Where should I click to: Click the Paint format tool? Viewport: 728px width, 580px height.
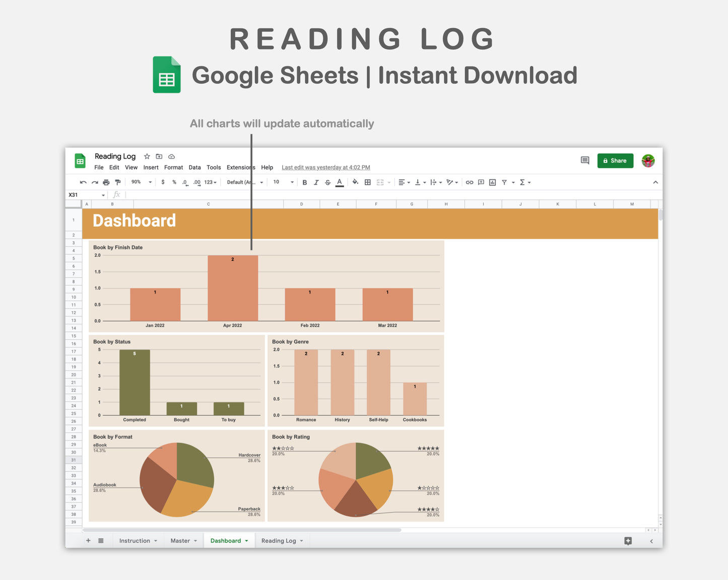(x=117, y=182)
